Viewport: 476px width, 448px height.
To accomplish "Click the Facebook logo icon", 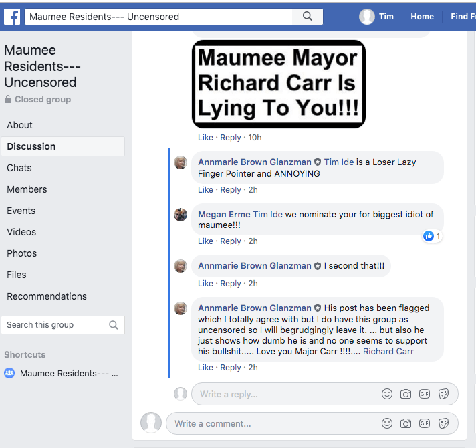I will (11, 17).
